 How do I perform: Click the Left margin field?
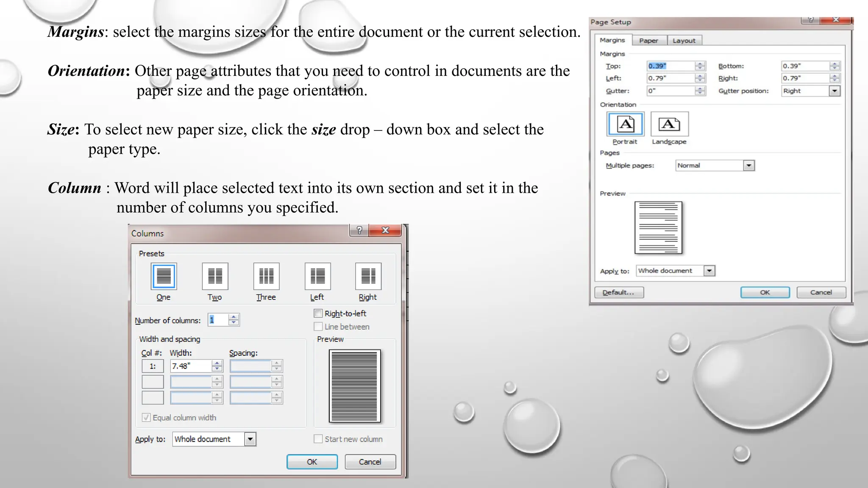[x=671, y=78]
